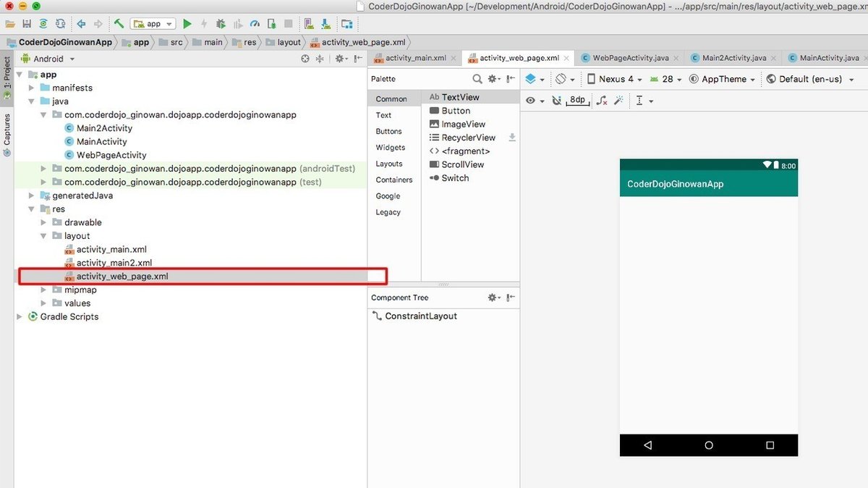Open the API 28 version dropdown
The image size is (868, 488).
(665, 79)
